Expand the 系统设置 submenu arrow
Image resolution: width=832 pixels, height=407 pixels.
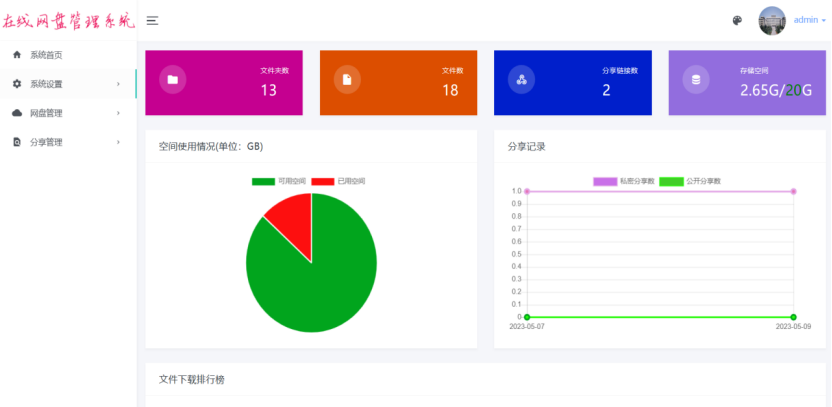(x=118, y=84)
